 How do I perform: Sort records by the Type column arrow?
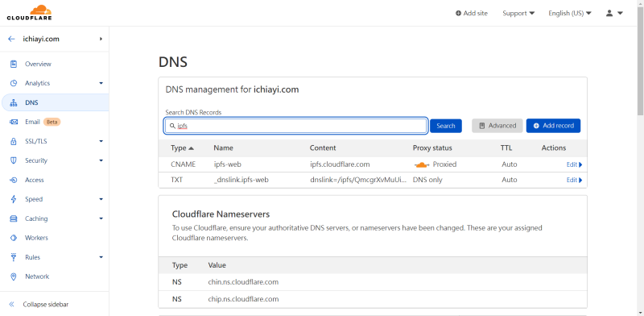191,148
